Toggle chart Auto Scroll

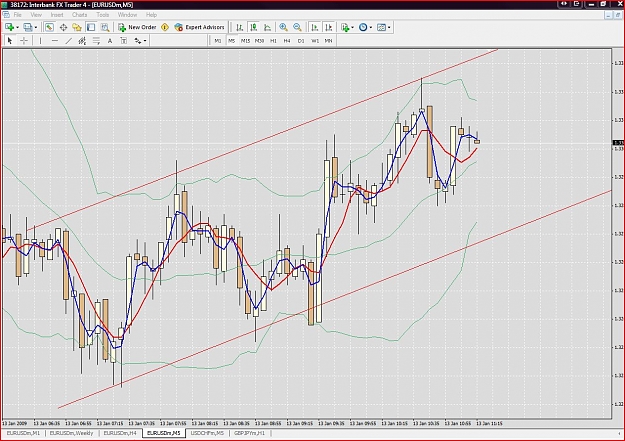(314, 27)
